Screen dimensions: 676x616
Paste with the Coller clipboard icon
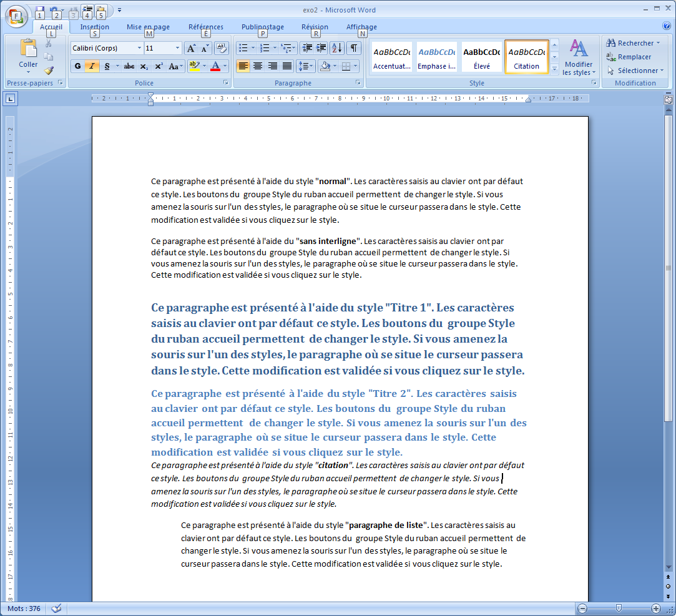click(28, 48)
